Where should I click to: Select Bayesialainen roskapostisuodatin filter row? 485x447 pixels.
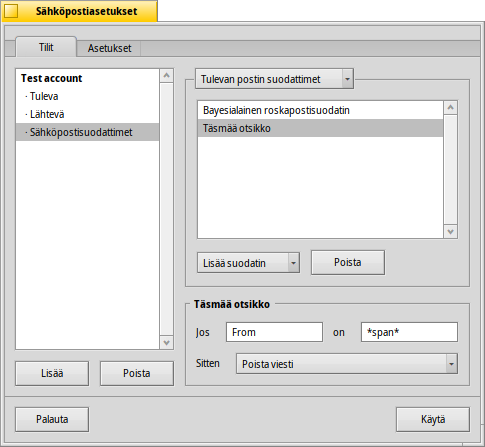pos(320,110)
